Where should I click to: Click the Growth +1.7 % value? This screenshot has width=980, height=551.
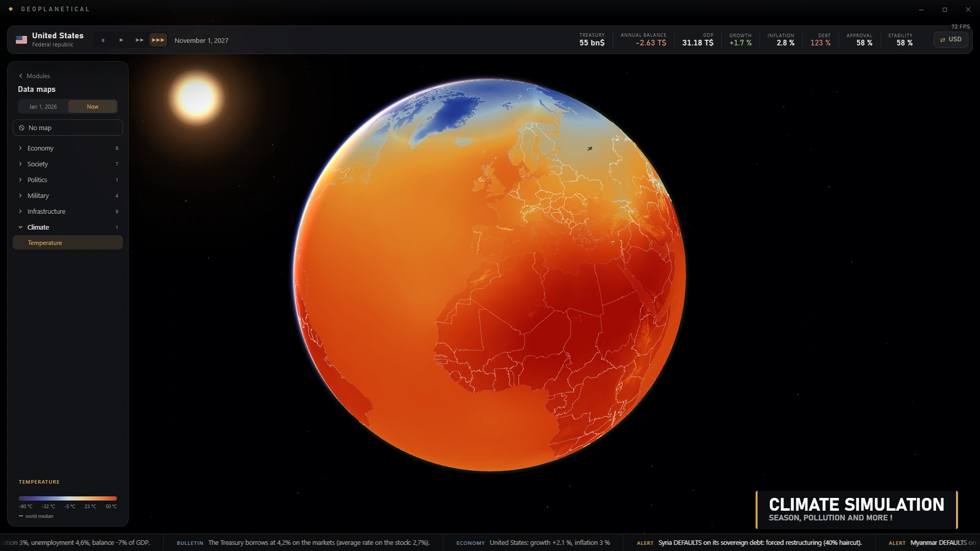(740, 43)
